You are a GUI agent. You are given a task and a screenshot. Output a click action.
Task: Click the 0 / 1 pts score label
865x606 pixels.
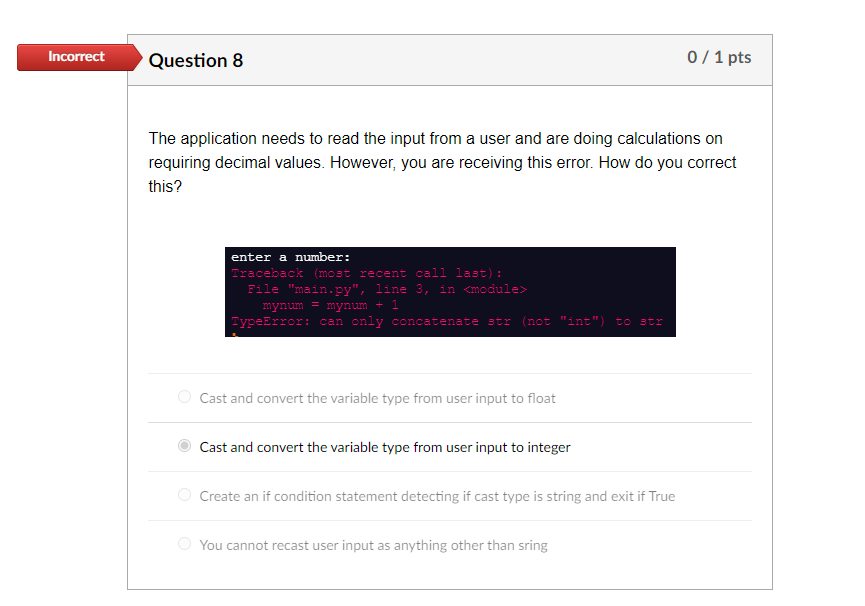click(x=719, y=58)
